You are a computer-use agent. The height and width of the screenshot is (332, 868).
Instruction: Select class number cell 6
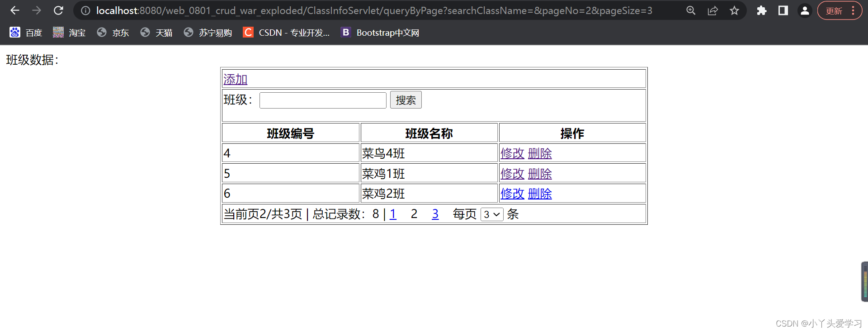(290, 193)
